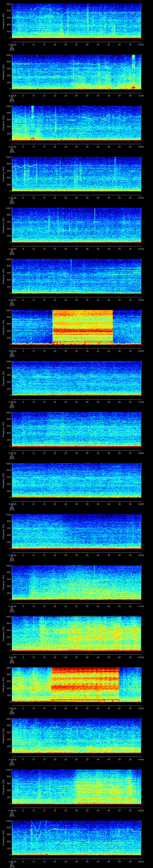Click the '34:00' end time label

click(141, 249)
